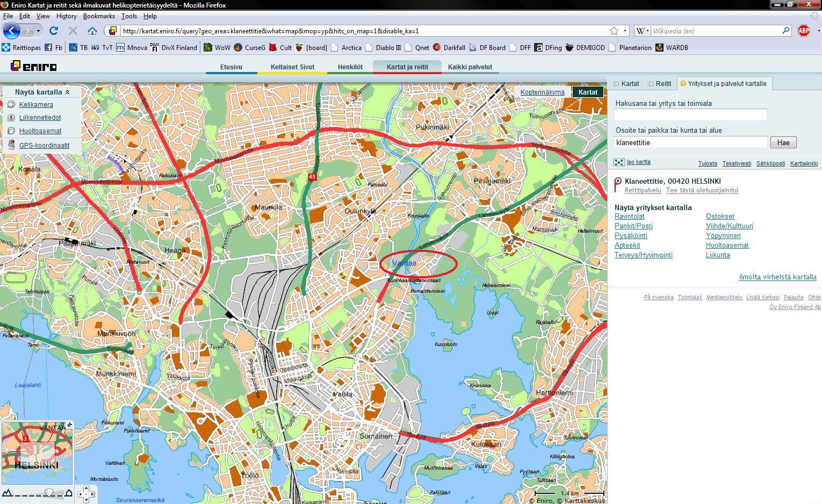Open the Bookmarks menu
The width and height of the screenshot is (822, 504).
pos(99,16)
